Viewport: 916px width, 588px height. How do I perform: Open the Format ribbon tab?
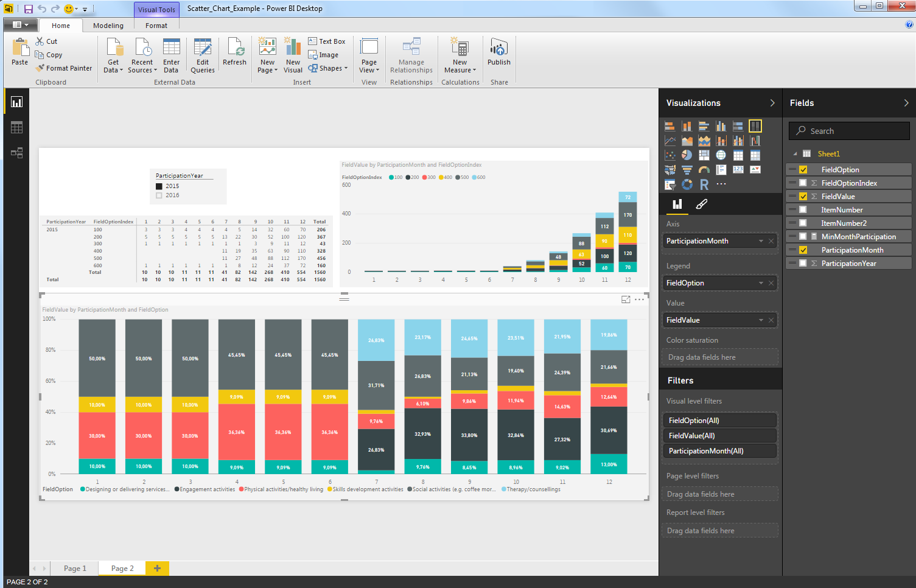(x=156, y=26)
